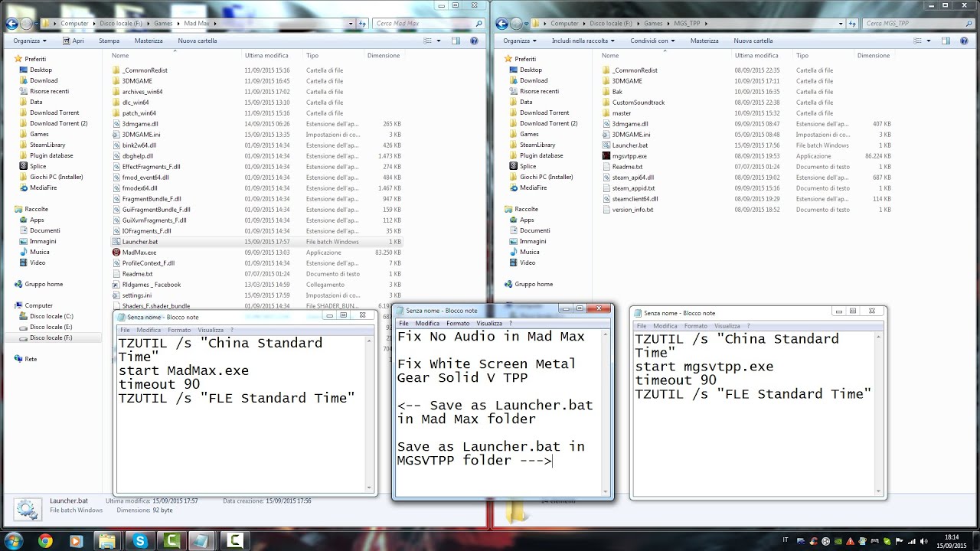Click Splice icon in Mad Max sidebar
Screen dimensions: 980x551
23,166
